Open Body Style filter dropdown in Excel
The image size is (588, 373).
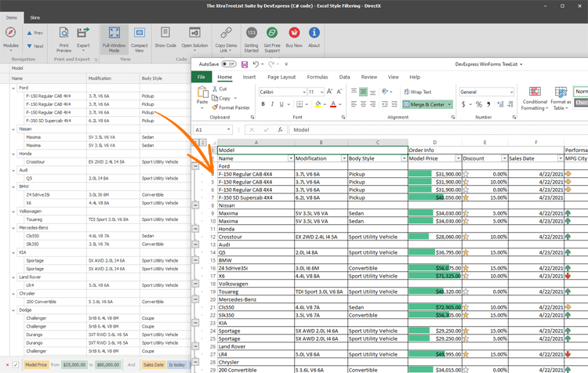(x=404, y=158)
